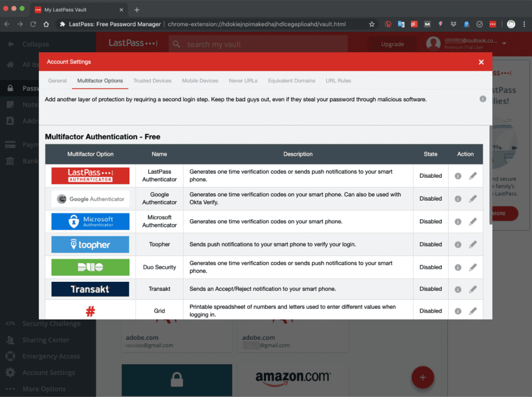
Task: Show info for Duo Security row
Action: (458, 268)
